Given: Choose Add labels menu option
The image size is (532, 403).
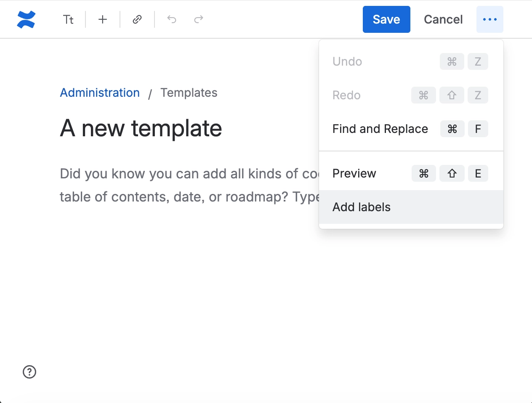Looking at the screenshot, I should coord(411,207).
